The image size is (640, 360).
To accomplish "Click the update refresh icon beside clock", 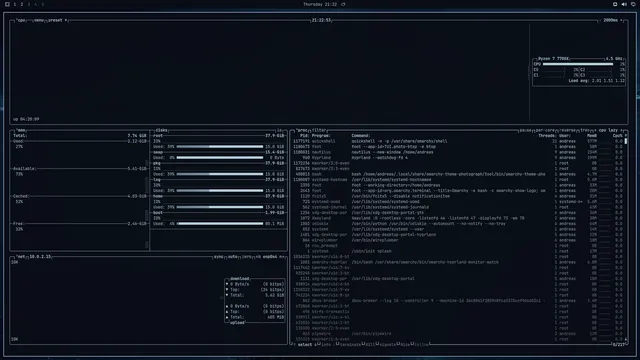I will 343,4.
